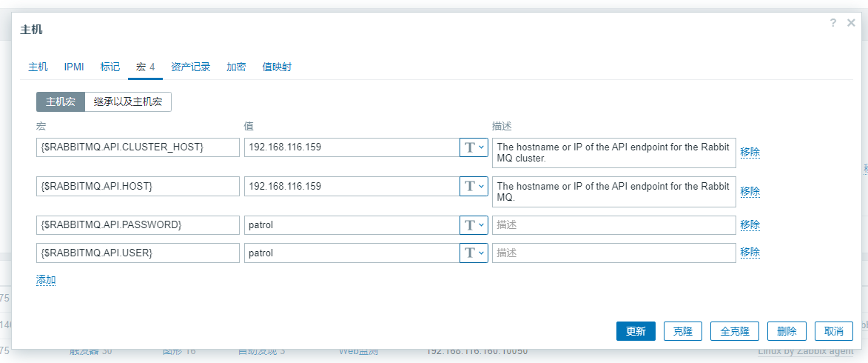Cancel with the 取消 button

834,331
